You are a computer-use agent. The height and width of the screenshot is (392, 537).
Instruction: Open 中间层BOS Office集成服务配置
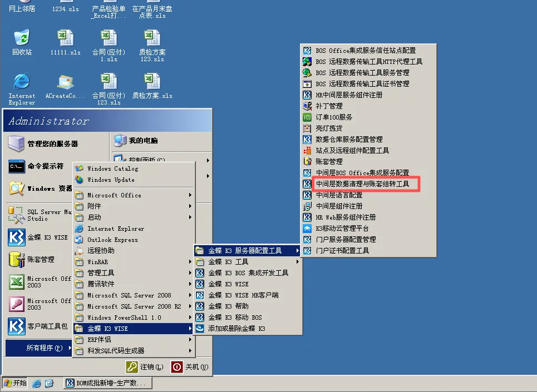[362, 173]
